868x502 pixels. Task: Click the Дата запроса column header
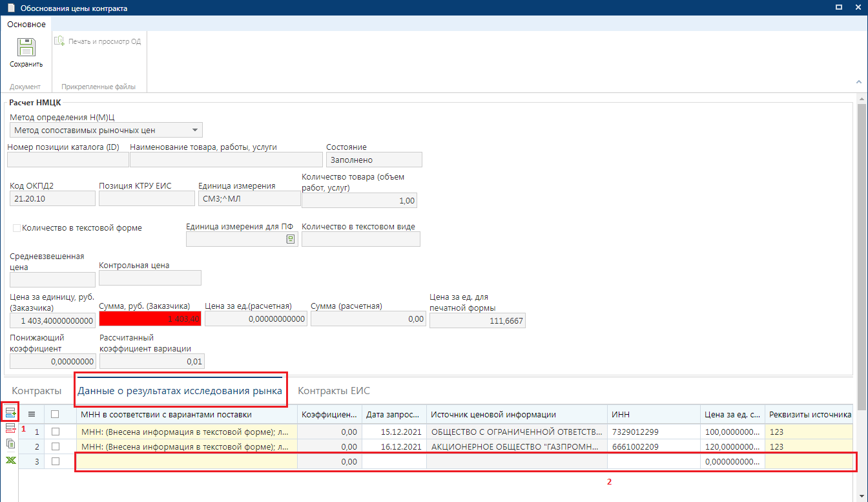tap(394, 414)
